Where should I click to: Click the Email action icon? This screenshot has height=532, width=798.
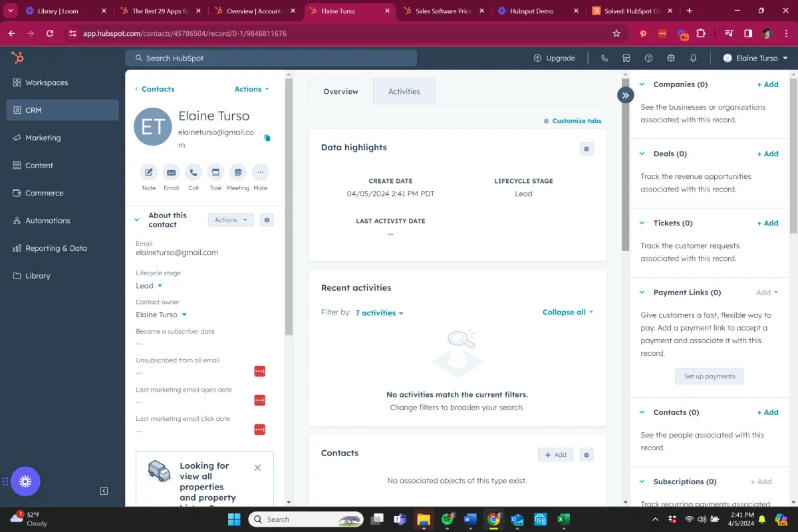[x=171, y=172]
